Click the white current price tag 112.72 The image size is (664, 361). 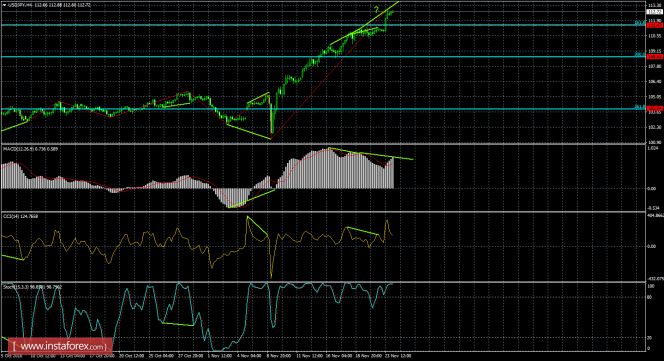pyautogui.click(x=655, y=12)
